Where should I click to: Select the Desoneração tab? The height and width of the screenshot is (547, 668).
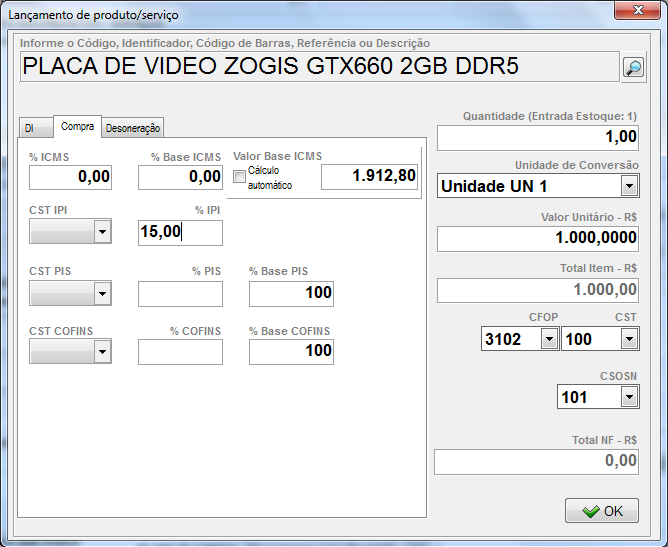click(x=133, y=128)
